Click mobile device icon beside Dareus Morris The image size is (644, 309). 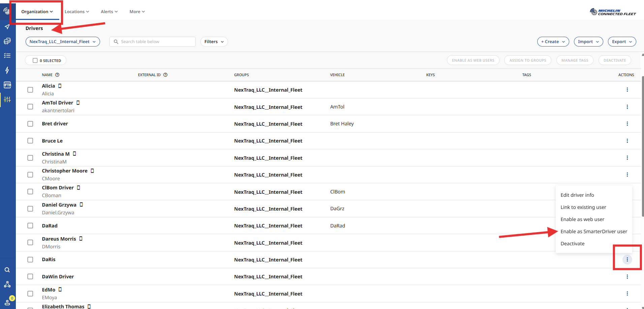pyautogui.click(x=81, y=239)
